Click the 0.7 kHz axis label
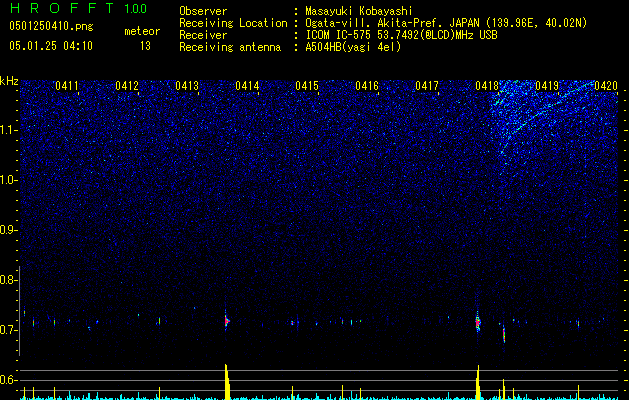Screen dimensions: 629x400 8,330
